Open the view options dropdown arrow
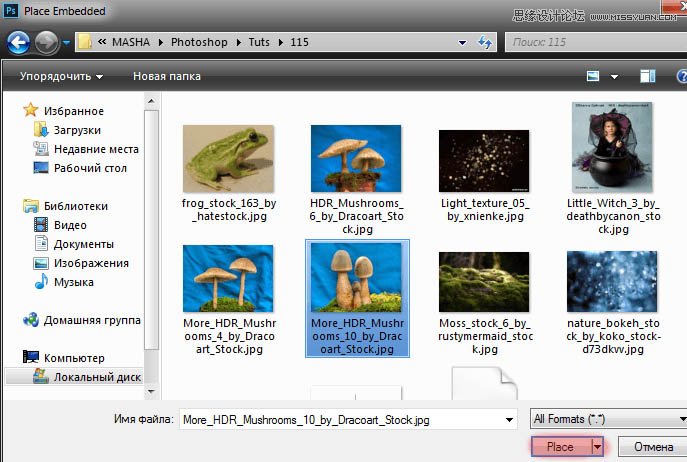The height and width of the screenshot is (462, 687). pos(614,77)
